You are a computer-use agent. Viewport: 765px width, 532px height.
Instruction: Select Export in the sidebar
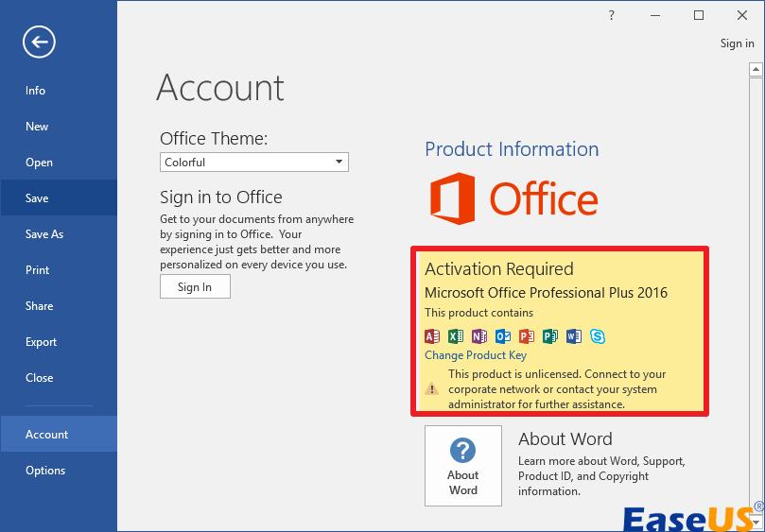coord(59,342)
